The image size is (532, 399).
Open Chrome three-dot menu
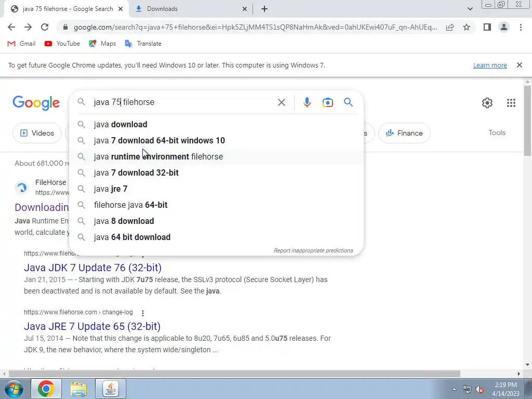(x=521, y=27)
